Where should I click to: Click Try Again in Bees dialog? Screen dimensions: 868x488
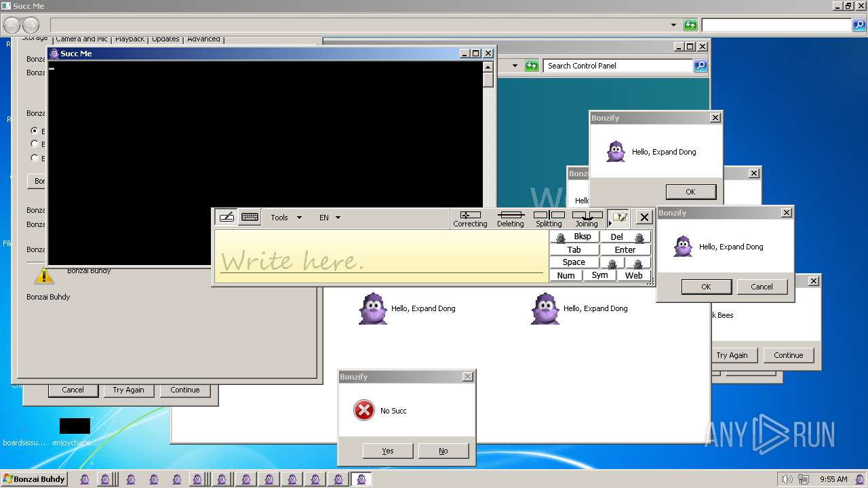point(732,355)
